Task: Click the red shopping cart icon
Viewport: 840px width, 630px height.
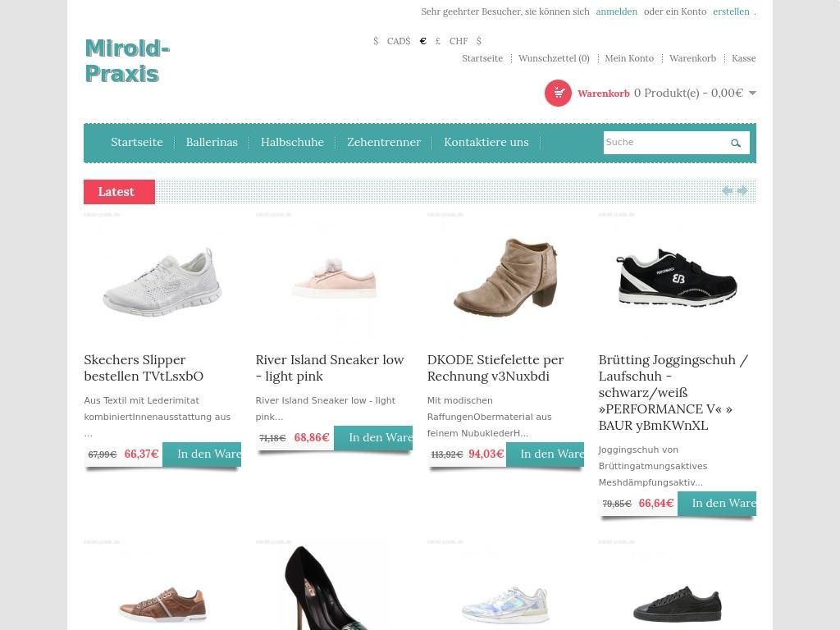Action: 558,94
